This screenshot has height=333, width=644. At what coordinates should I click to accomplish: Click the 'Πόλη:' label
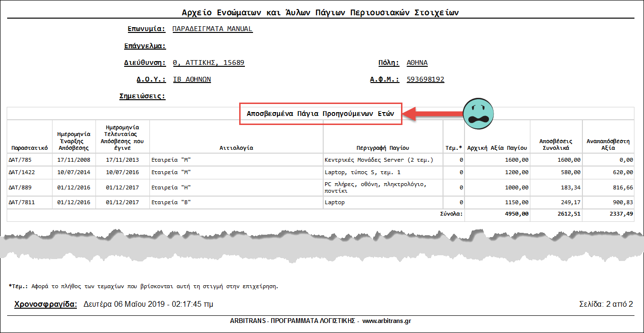pos(389,62)
